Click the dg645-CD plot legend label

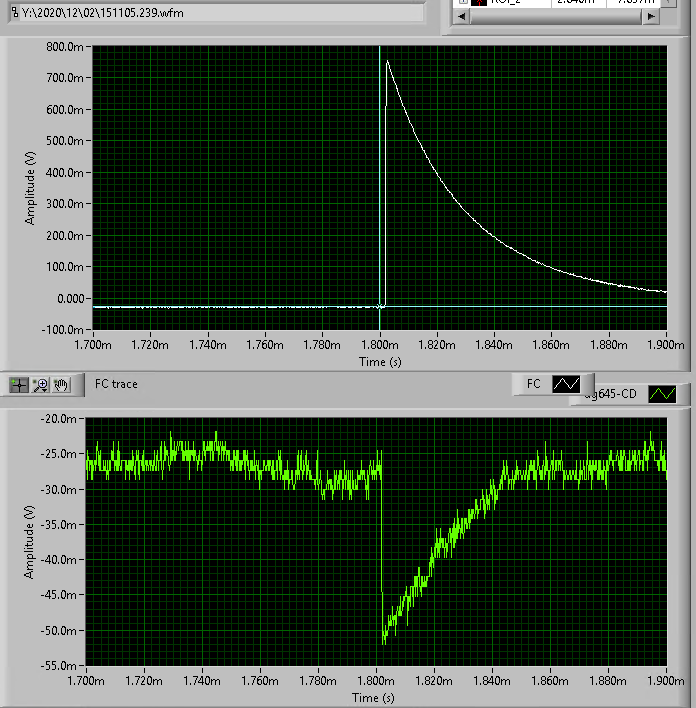[x=611, y=394]
